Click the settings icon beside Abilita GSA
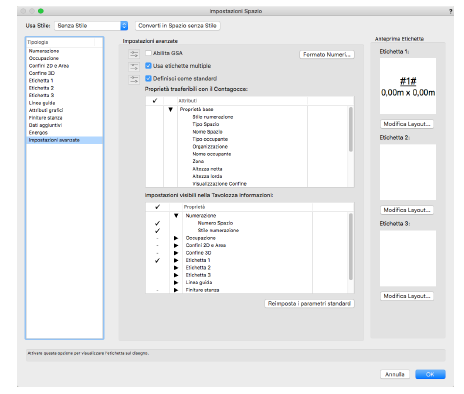Image resolution: width=464 pixels, height=394 pixels. click(x=134, y=54)
